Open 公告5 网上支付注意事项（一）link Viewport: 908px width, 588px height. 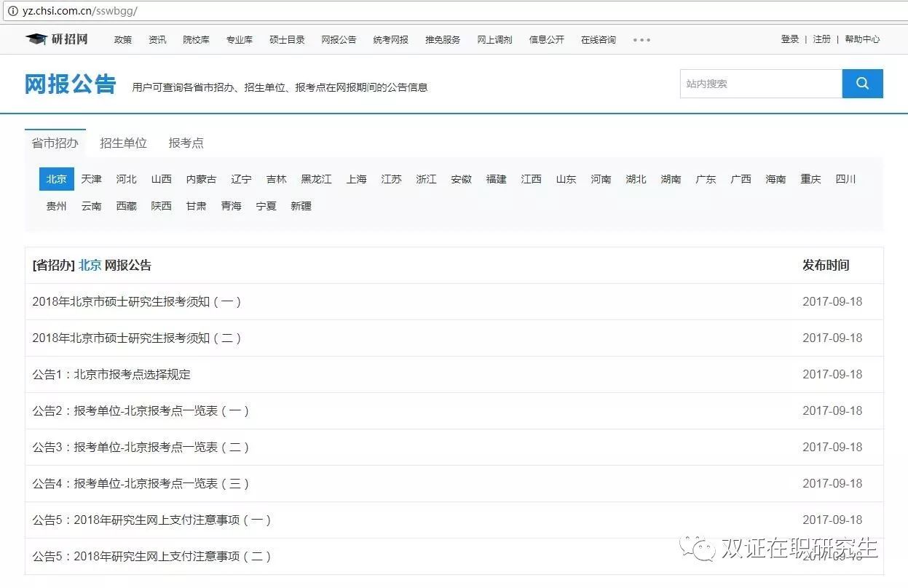tap(151, 520)
